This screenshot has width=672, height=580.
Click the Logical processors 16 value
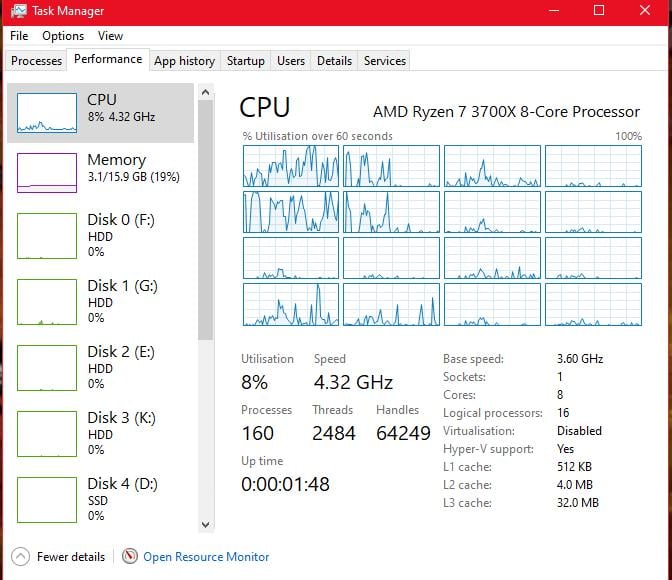click(x=563, y=413)
